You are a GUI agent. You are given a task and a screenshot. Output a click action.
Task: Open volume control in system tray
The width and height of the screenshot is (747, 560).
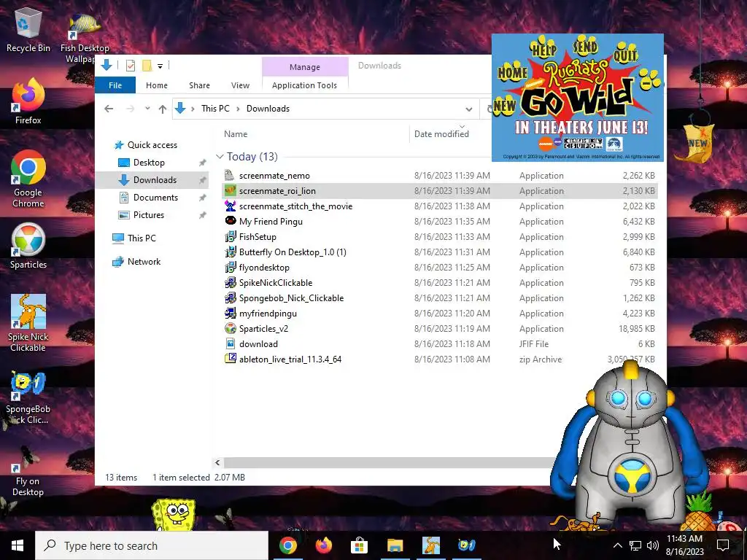click(x=653, y=545)
